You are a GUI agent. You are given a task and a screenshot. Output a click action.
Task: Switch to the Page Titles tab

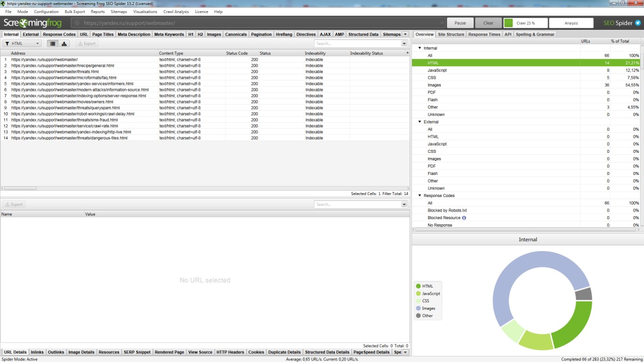coord(103,34)
